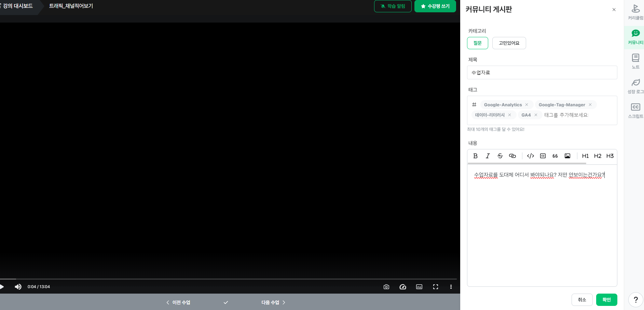Open the 커뮤니티 sidebar panel
The width and height of the screenshot is (644, 310).
[635, 37]
